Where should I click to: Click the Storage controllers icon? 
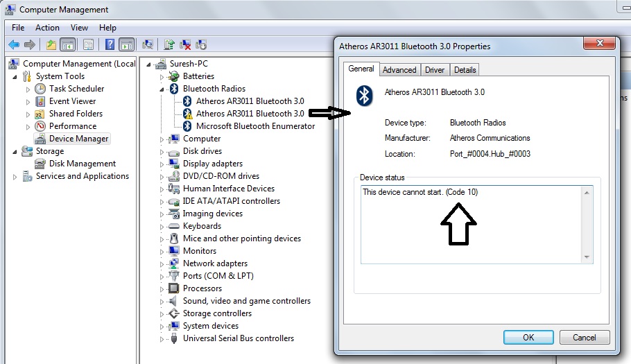point(174,313)
